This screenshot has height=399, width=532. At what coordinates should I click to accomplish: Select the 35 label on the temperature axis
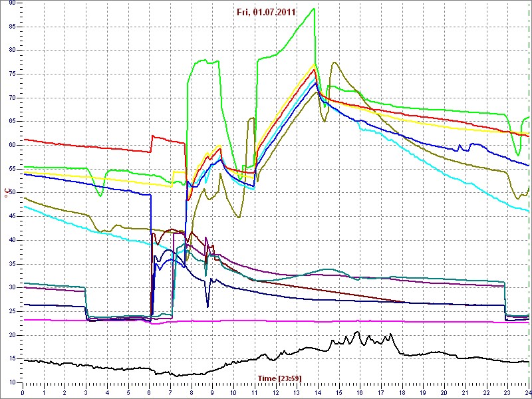pyautogui.click(x=12, y=264)
